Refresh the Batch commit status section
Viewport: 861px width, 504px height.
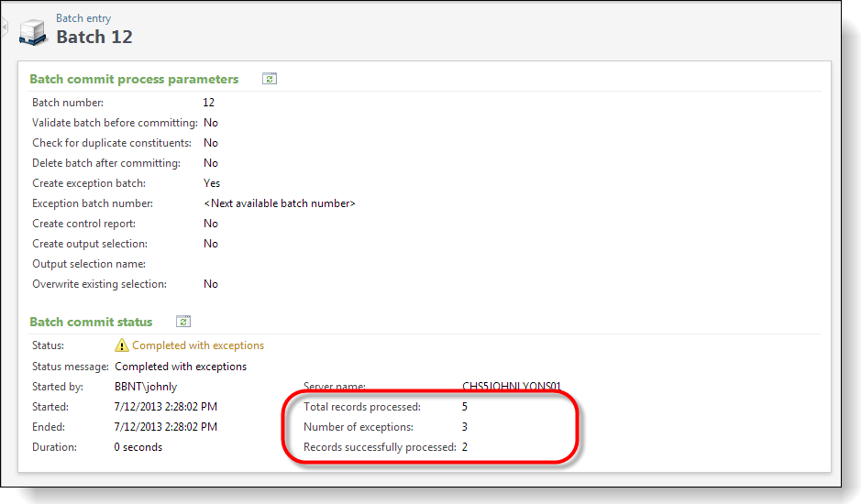pyautogui.click(x=182, y=322)
